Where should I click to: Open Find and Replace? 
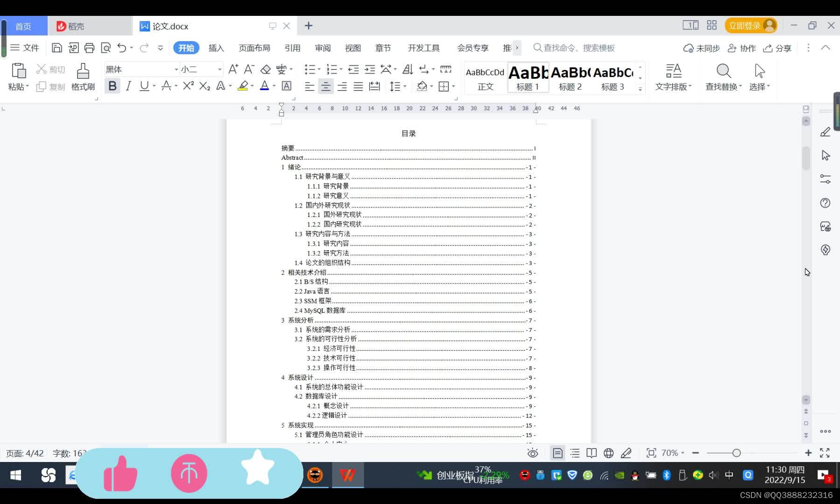723,77
